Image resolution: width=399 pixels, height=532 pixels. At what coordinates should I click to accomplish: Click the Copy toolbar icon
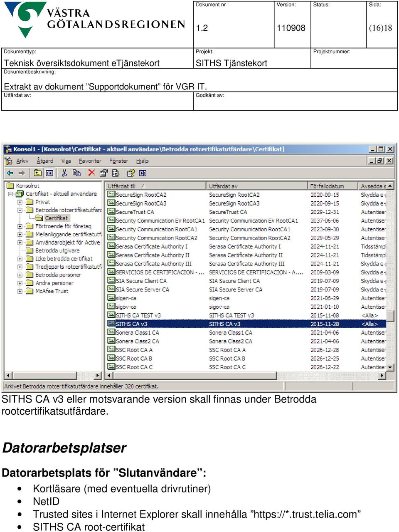pos(76,173)
